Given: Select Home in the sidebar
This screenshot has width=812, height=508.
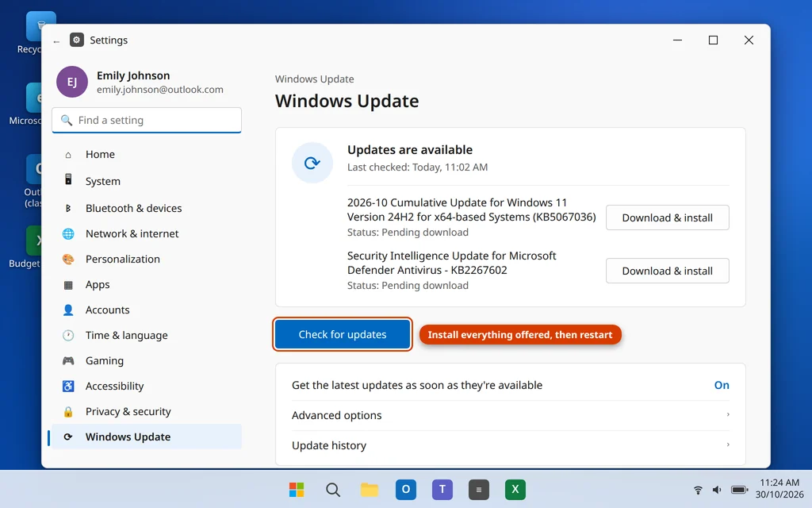Looking at the screenshot, I should click(x=147, y=155).
